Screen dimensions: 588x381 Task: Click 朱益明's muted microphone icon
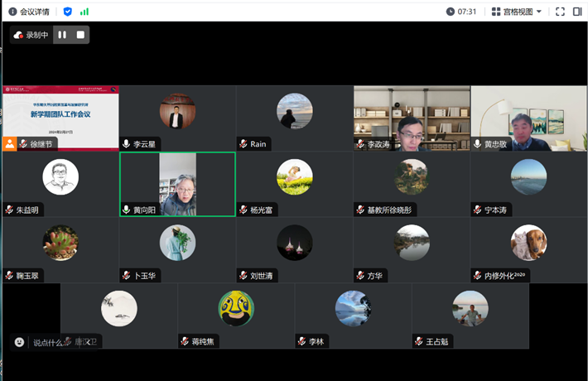point(9,210)
